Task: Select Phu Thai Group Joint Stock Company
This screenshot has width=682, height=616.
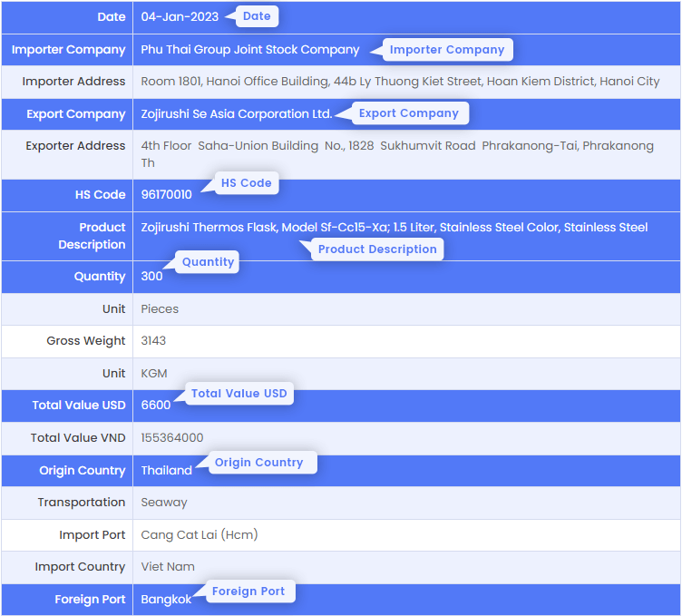Action: pyautogui.click(x=250, y=50)
